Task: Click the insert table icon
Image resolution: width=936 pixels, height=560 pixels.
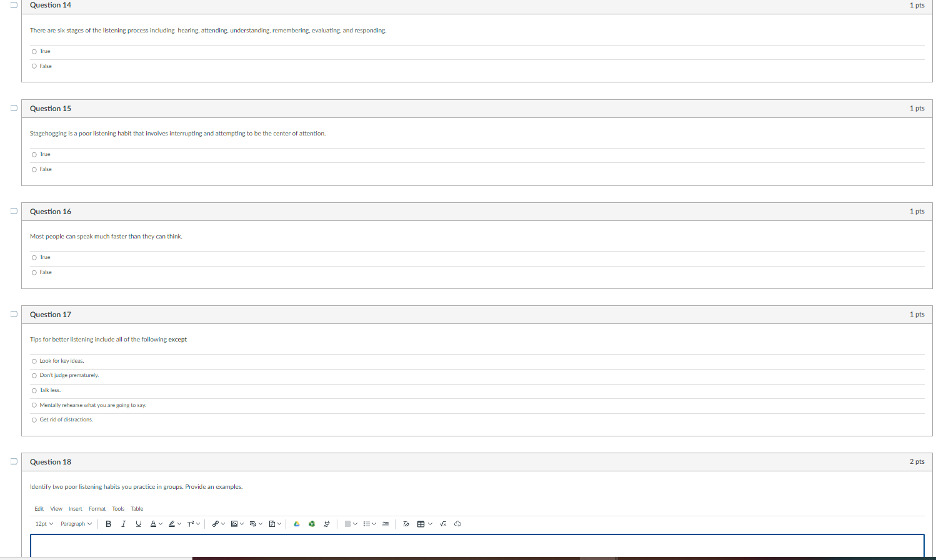Action: tap(421, 524)
